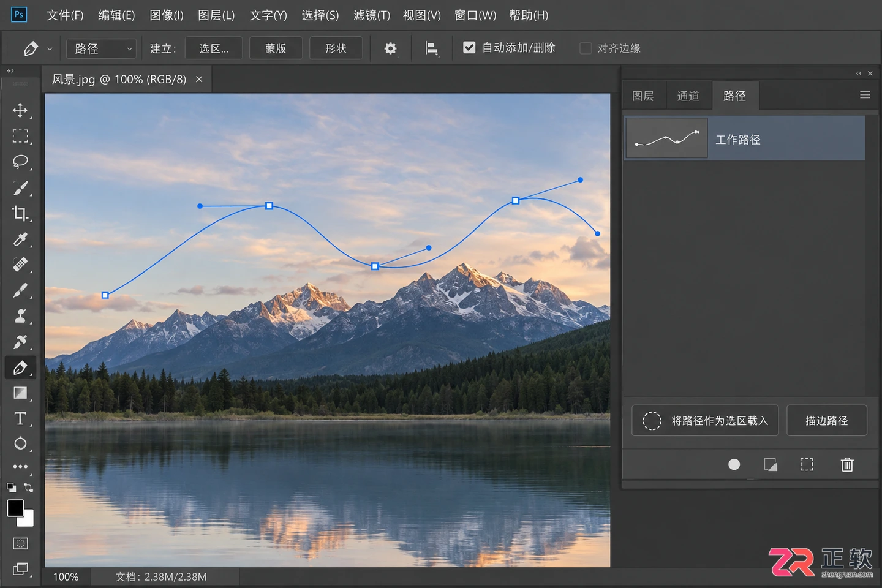
Task: Open the 选择(S) menu
Action: coord(320,15)
